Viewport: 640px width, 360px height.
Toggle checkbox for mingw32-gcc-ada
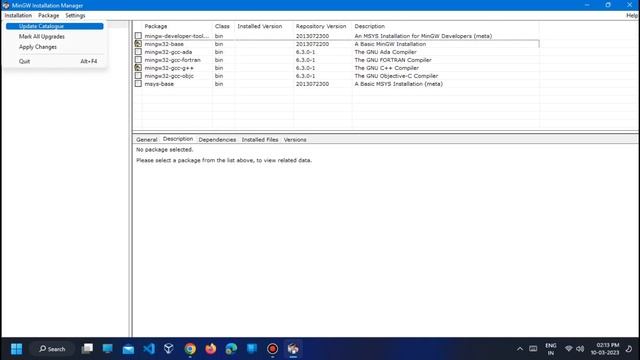(138, 52)
